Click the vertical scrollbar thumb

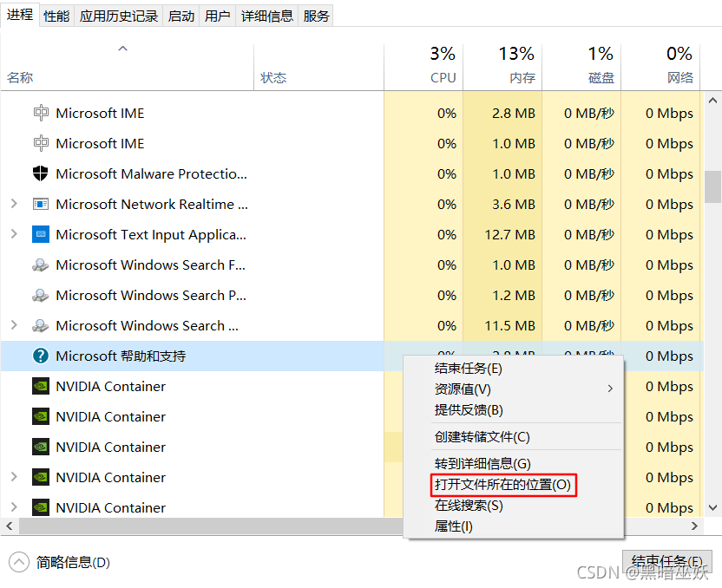(x=712, y=186)
